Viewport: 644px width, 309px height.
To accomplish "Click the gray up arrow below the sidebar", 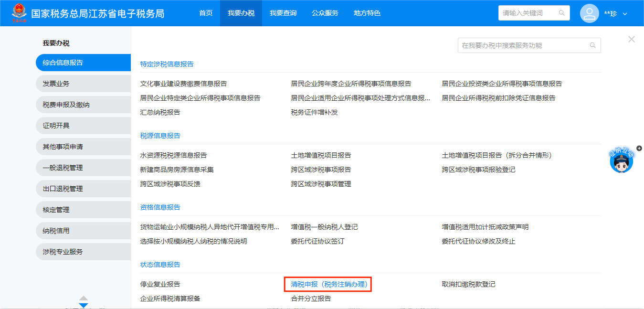I will pyautogui.click(x=84, y=298).
